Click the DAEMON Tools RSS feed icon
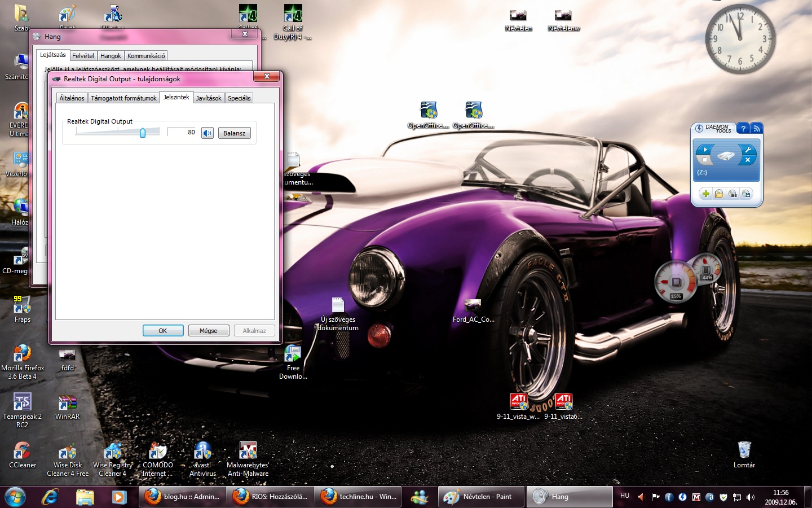This screenshot has height=508, width=812. 757,129
